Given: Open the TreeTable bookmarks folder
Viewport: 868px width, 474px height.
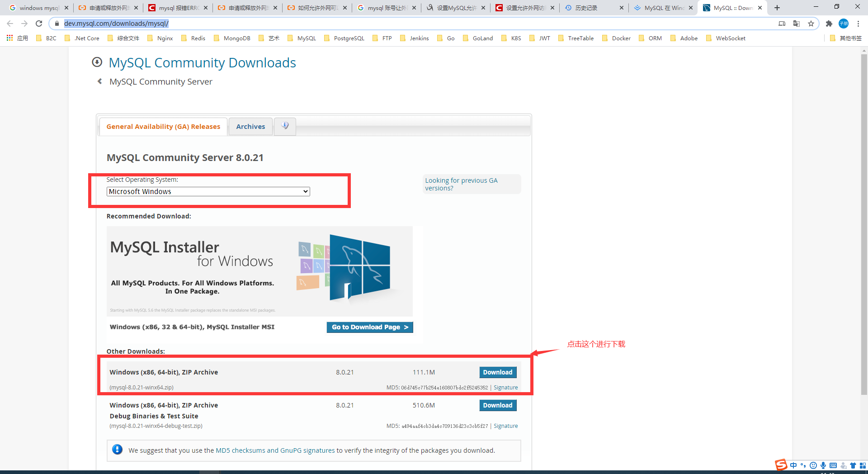Looking at the screenshot, I should pyautogui.click(x=576, y=38).
